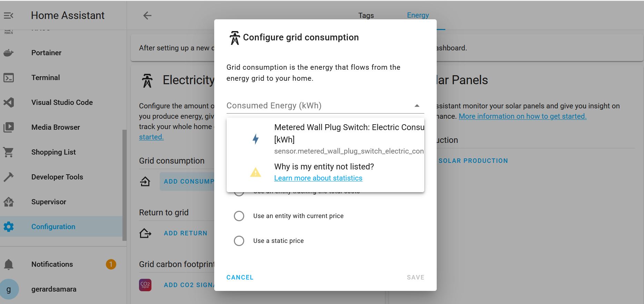This screenshot has height=304, width=644.
Task: Open Developer Tools hammer icon
Action: [x=9, y=177]
